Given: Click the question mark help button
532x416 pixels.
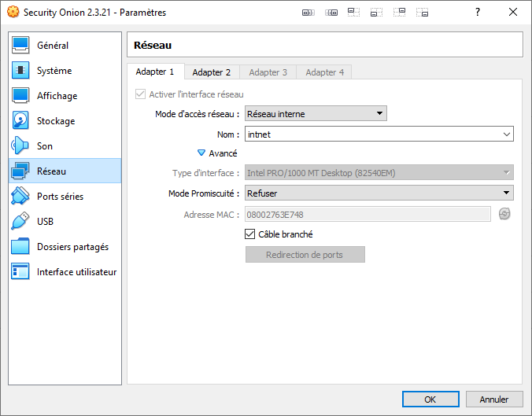Looking at the screenshot, I should [x=478, y=13].
